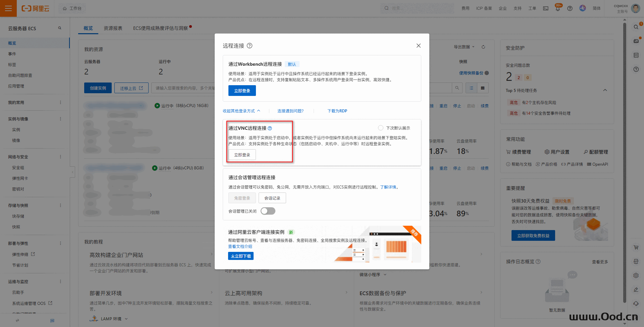This screenshot has height=327, width=644.
Task: Toggle the 会话管理 switch on
Action: pos(268,211)
